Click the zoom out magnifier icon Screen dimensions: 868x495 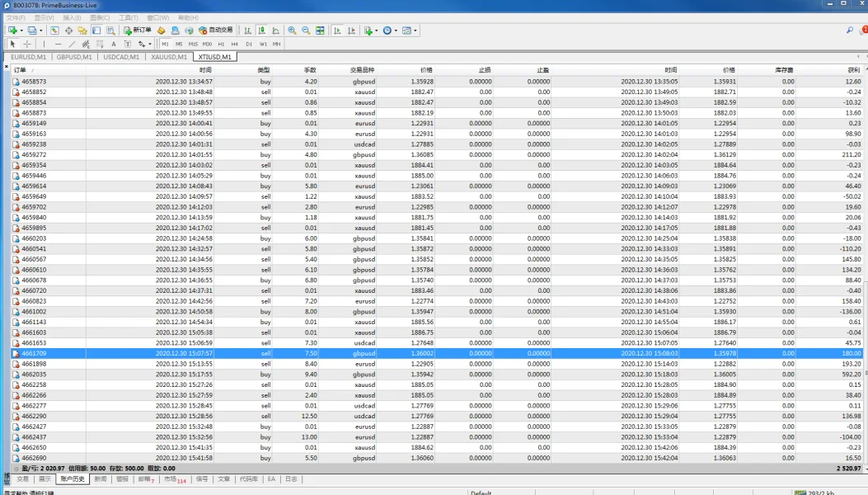[x=306, y=31]
